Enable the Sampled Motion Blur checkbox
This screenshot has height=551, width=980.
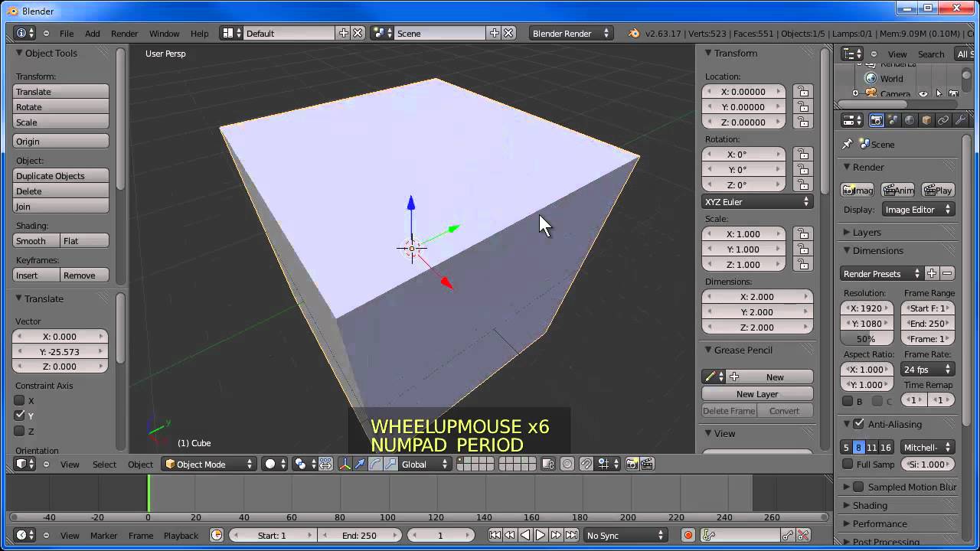859,487
